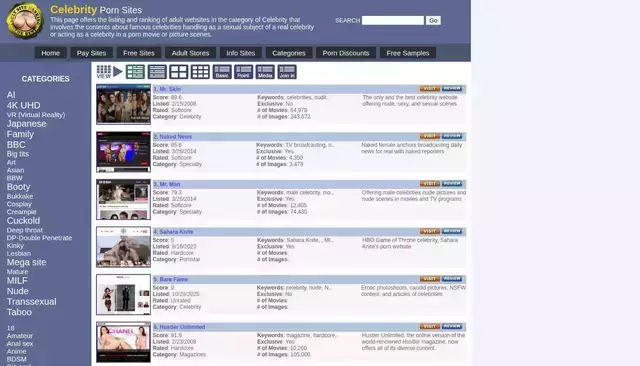The width and height of the screenshot is (640, 366).
Task: Open the Adult Stores menu tab
Action: tap(190, 53)
